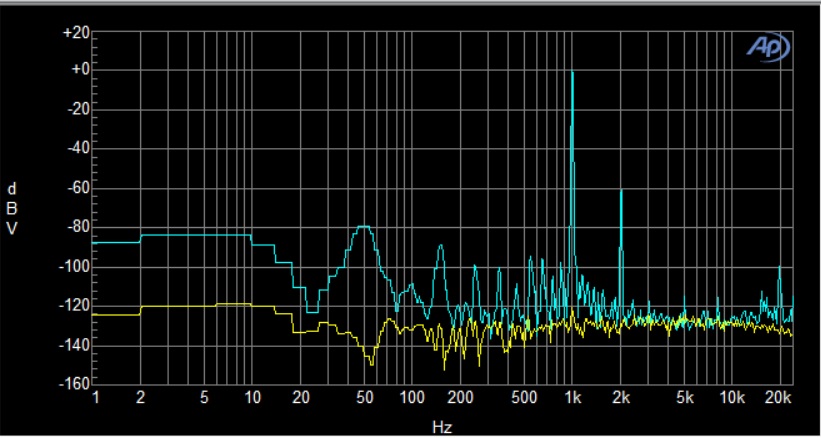Click the tip of the cyan 2 kHz harmonic peak
The height and width of the screenshot is (438, 821).
pos(621,190)
